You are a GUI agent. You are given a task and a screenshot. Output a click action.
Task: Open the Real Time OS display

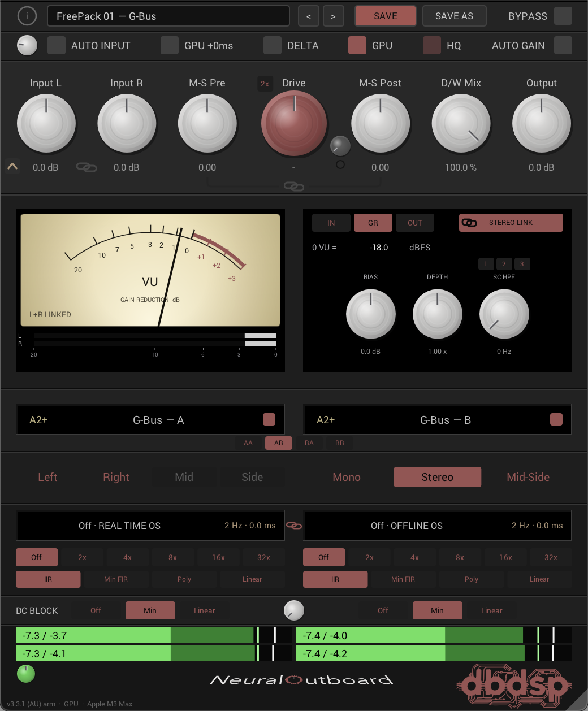(150, 526)
